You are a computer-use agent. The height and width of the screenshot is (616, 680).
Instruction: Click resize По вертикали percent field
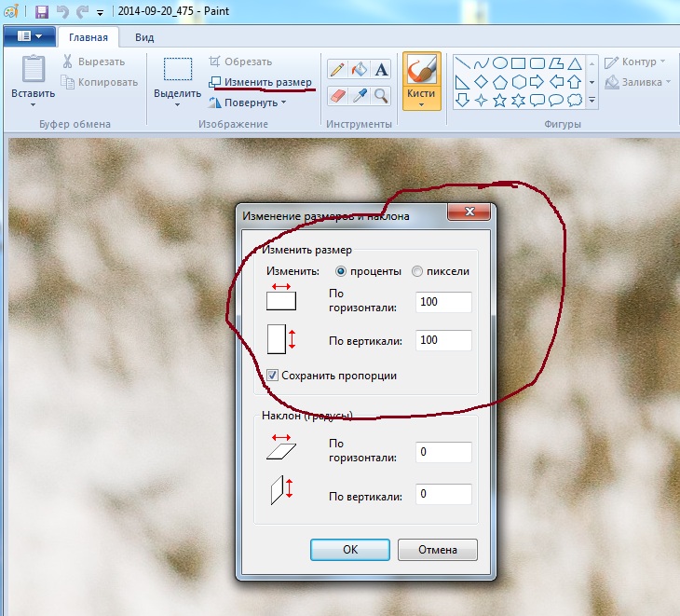(x=443, y=340)
